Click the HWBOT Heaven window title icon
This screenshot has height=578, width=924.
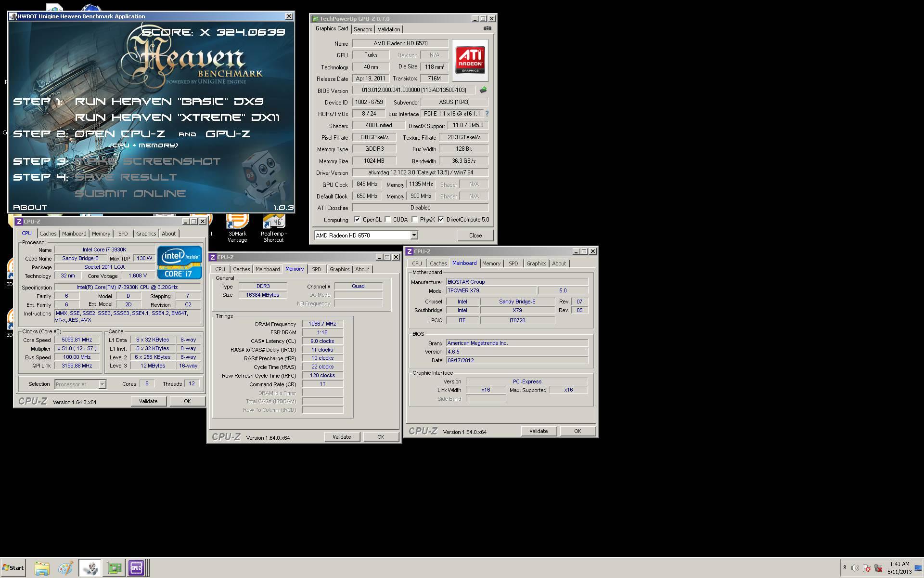click(13, 16)
